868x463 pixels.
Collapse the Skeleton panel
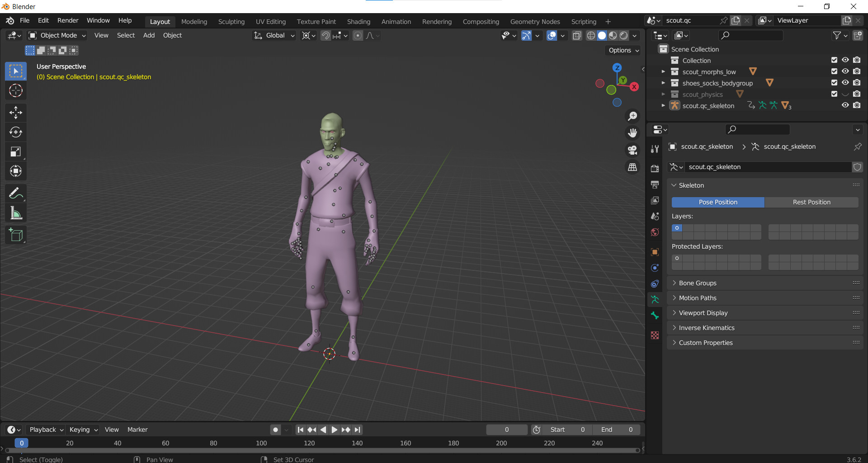[765, 185]
